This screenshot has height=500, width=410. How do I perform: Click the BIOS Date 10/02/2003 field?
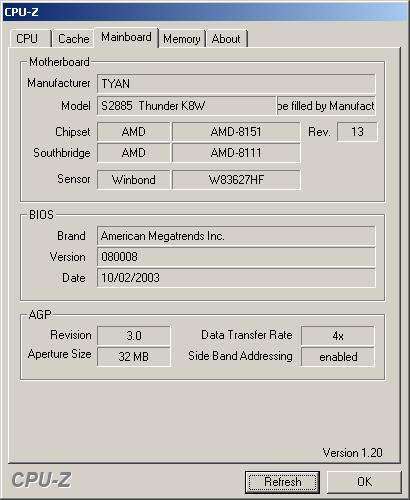point(236,278)
